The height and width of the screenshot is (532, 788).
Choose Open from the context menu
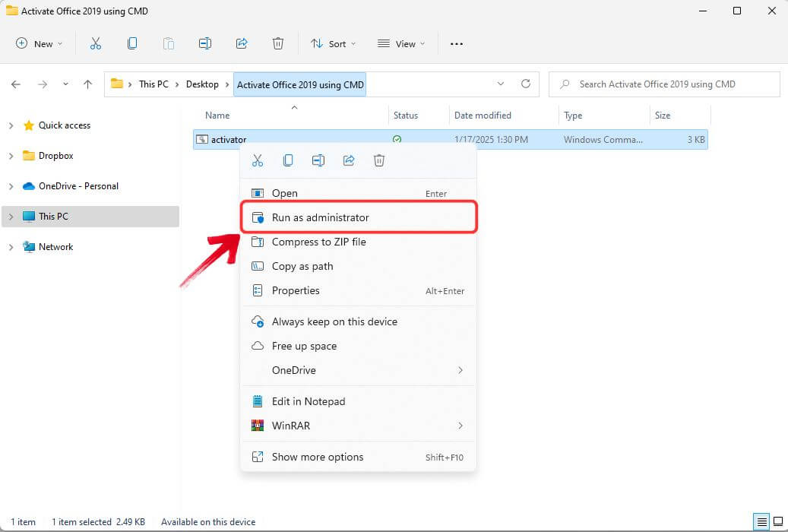click(358, 193)
